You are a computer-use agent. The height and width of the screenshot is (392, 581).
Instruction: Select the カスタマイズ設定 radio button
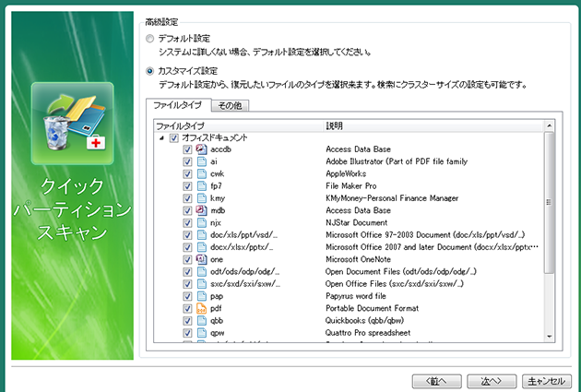(149, 71)
